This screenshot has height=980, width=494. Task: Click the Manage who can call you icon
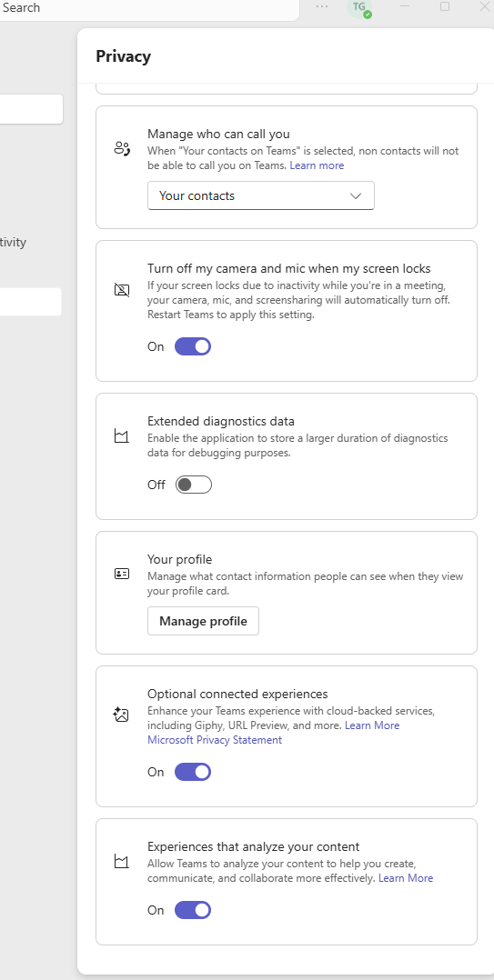pos(122,149)
